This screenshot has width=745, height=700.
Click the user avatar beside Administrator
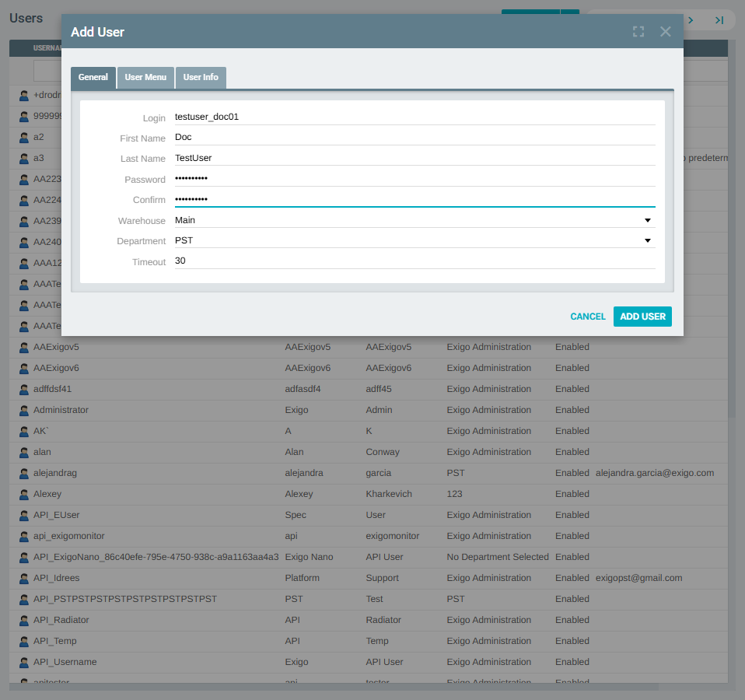click(x=23, y=410)
